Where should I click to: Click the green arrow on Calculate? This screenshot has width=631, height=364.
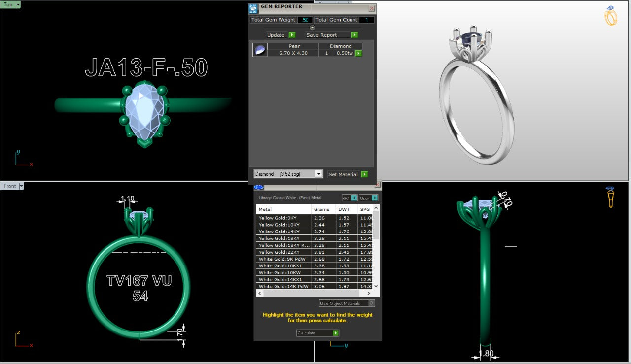[x=336, y=333]
